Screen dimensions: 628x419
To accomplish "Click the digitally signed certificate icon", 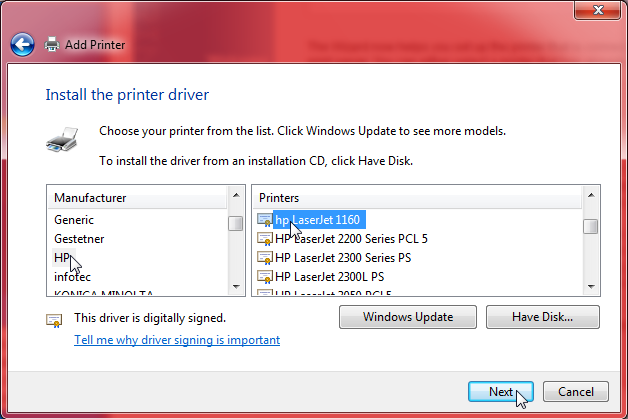I will [x=54, y=319].
